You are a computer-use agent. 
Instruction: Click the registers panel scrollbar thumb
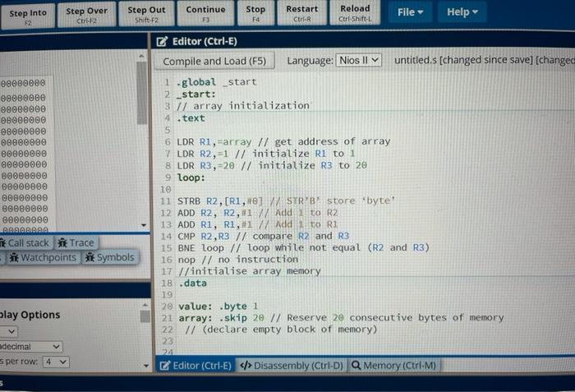pos(141,93)
